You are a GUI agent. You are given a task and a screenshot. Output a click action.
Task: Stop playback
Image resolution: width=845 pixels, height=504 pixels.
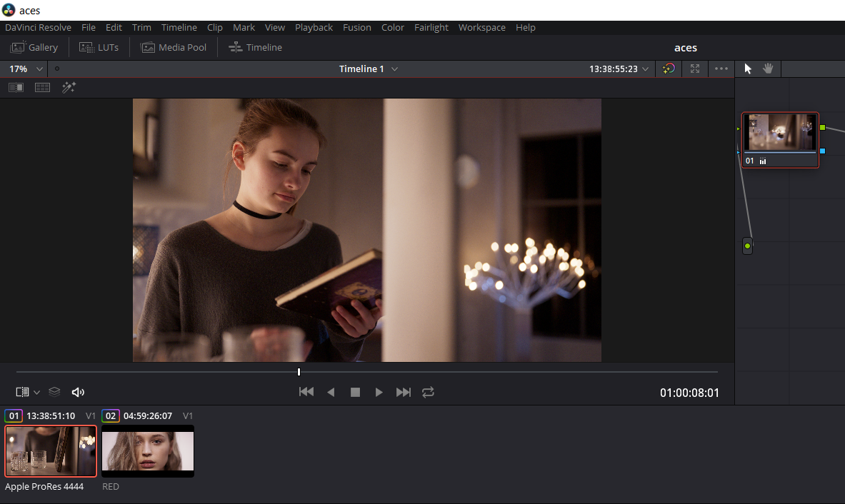(x=355, y=392)
